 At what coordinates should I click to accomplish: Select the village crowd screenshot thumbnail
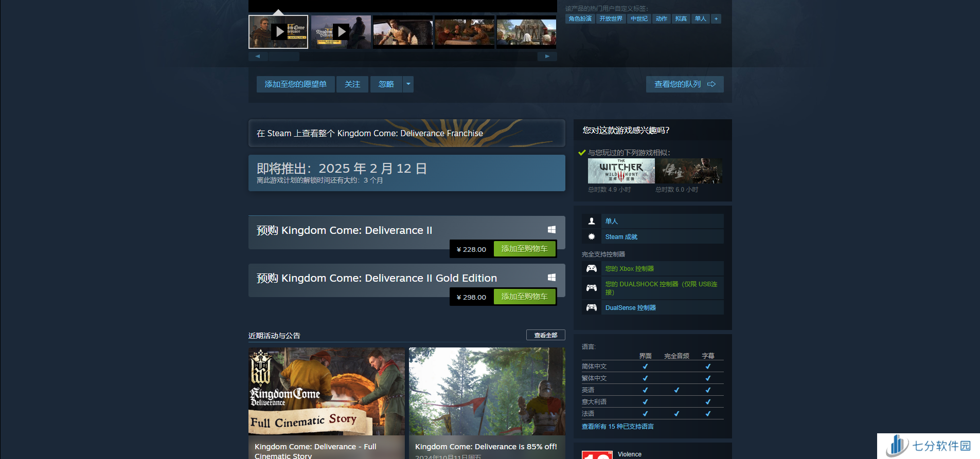coord(526,32)
